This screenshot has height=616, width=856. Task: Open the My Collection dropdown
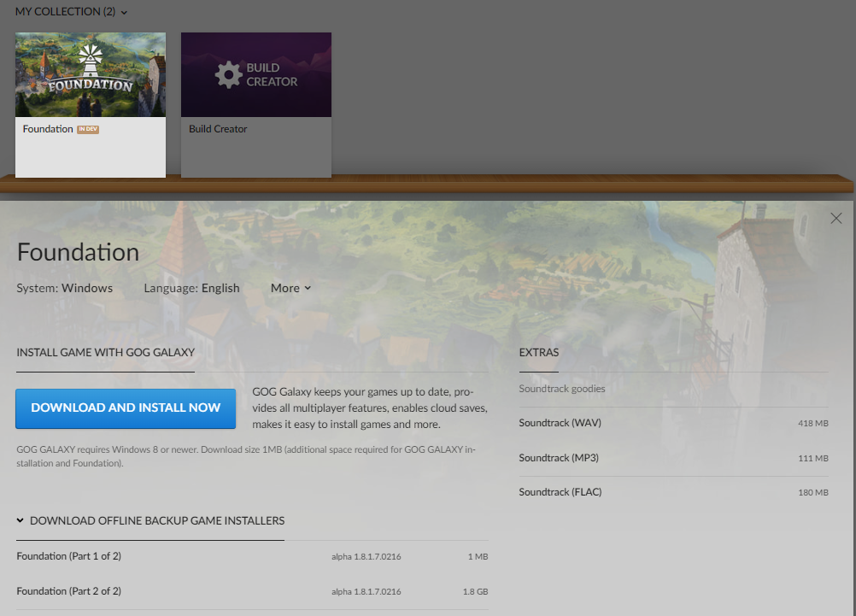click(x=71, y=11)
